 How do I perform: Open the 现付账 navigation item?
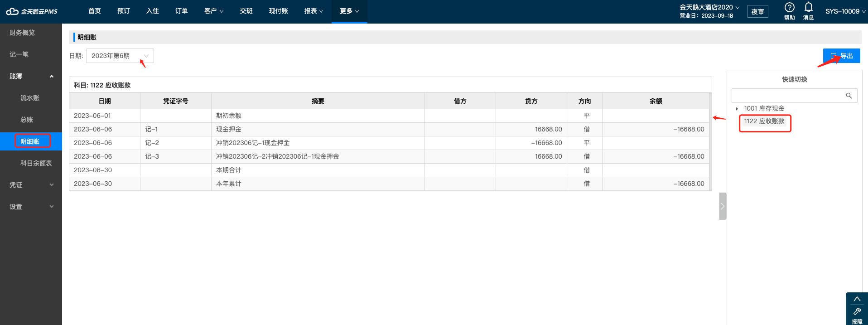(279, 11)
